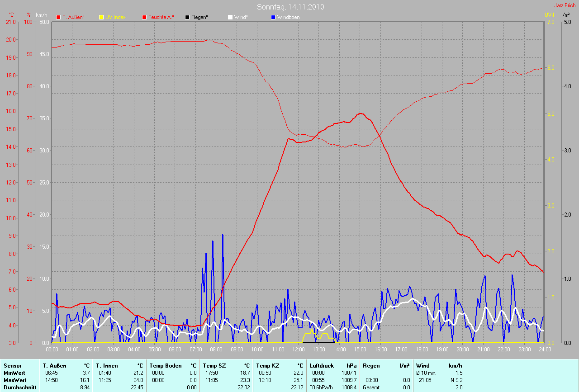Click the Luftdruck minimum value '1007.1'
Viewport: 579px width, 392px height.
click(349, 373)
